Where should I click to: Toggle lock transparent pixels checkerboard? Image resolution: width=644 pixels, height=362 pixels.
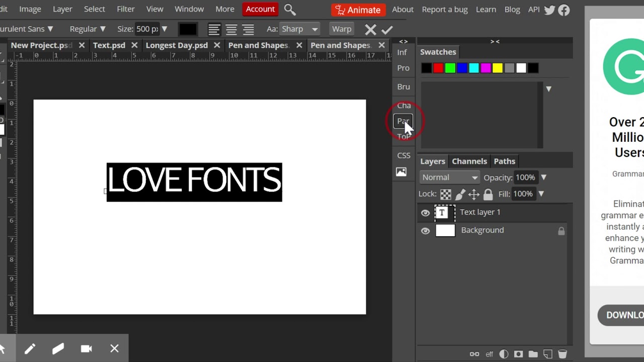[446, 194]
